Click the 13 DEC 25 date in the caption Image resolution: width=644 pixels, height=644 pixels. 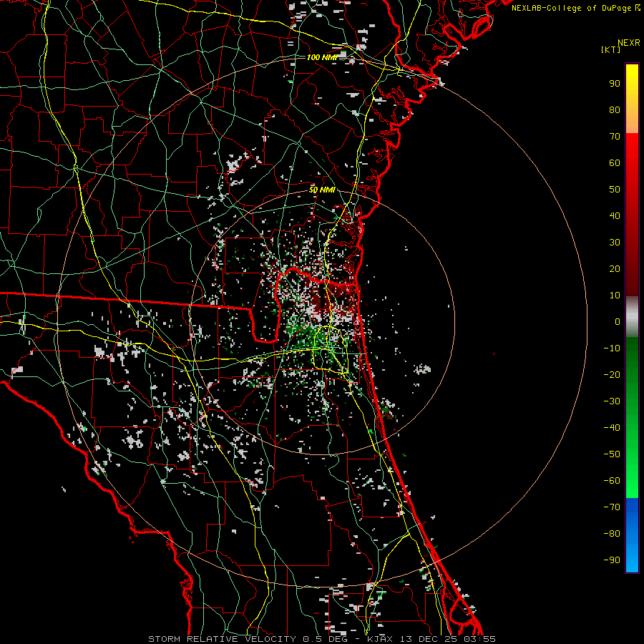pyautogui.click(x=429, y=639)
